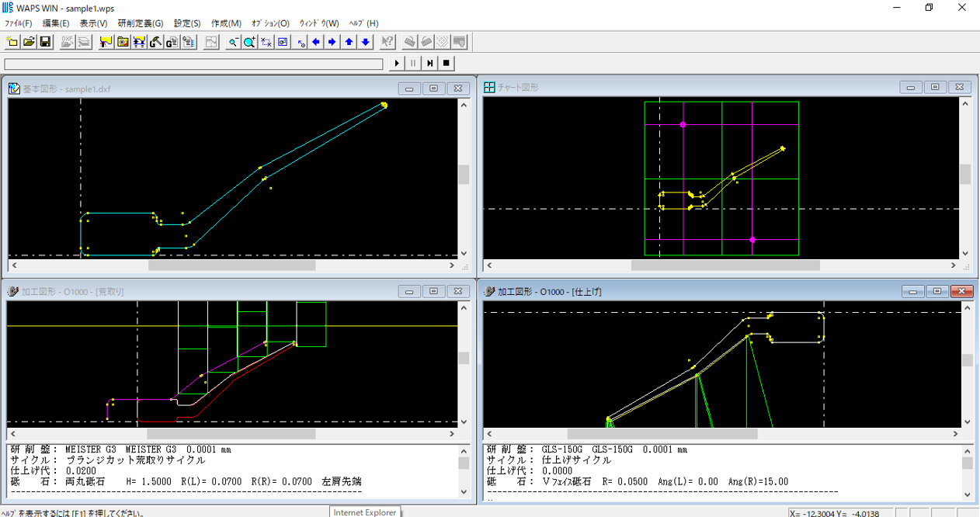Maximize the チャート図形 sub-window
The image size is (980, 517).
point(935,88)
